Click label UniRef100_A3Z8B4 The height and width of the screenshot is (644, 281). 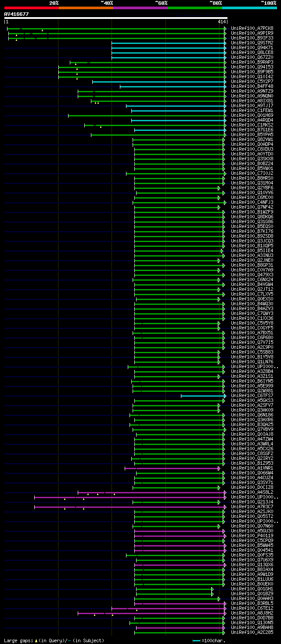click(252, 371)
